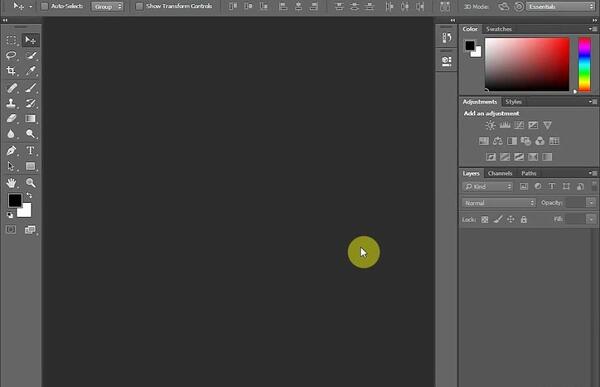Switch to the Channels tab

(x=500, y=173)
